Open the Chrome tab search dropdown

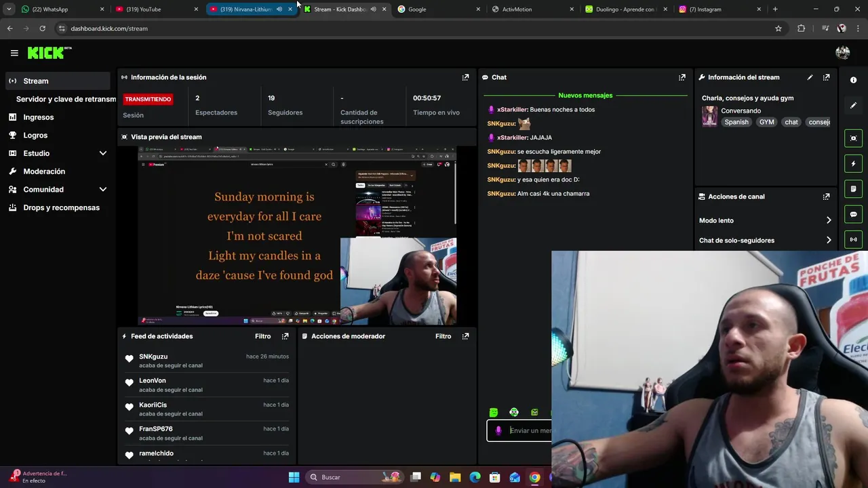(x=9, y=9)
